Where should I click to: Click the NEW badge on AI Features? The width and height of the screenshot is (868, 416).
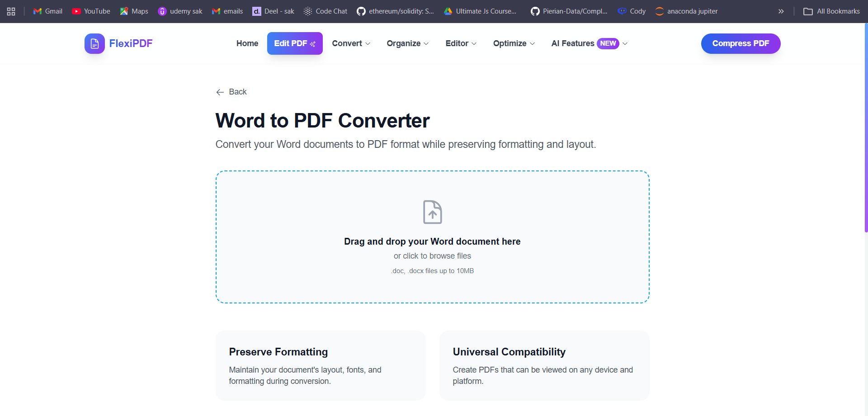608,43
